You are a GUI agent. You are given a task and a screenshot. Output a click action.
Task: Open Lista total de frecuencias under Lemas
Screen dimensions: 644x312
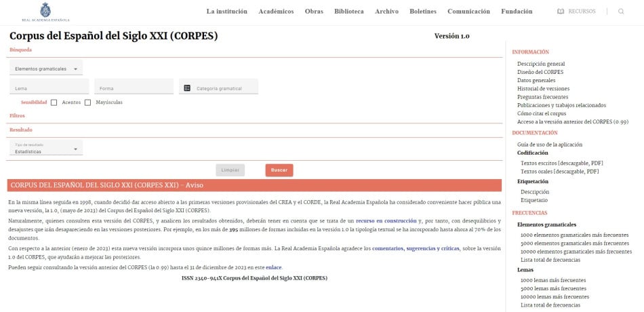[x=550, y=305]
